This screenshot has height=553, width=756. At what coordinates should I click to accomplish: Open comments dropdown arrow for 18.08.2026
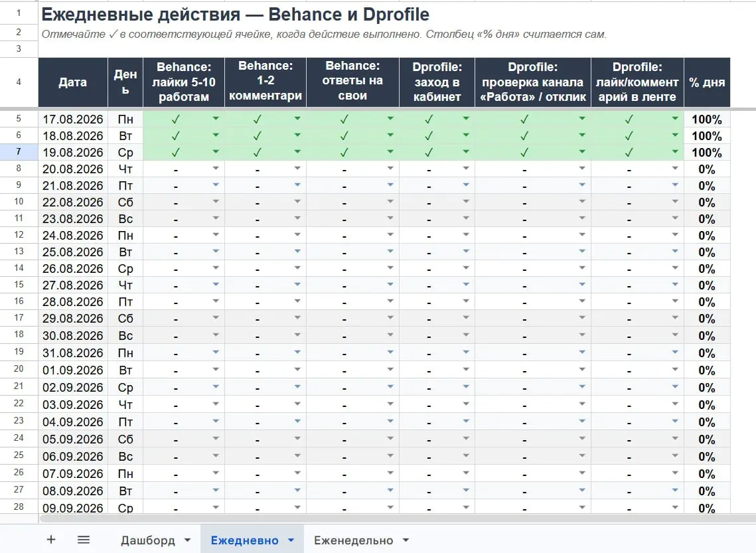[297, 135]
